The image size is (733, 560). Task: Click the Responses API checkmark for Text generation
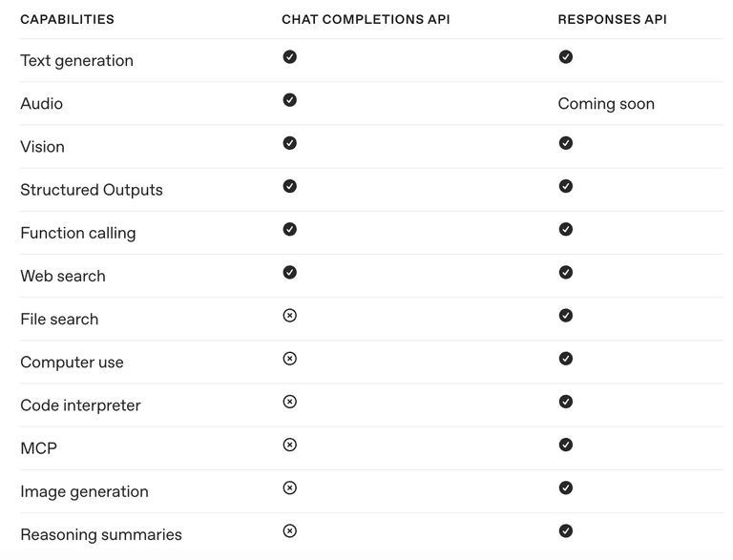(566, 57)
